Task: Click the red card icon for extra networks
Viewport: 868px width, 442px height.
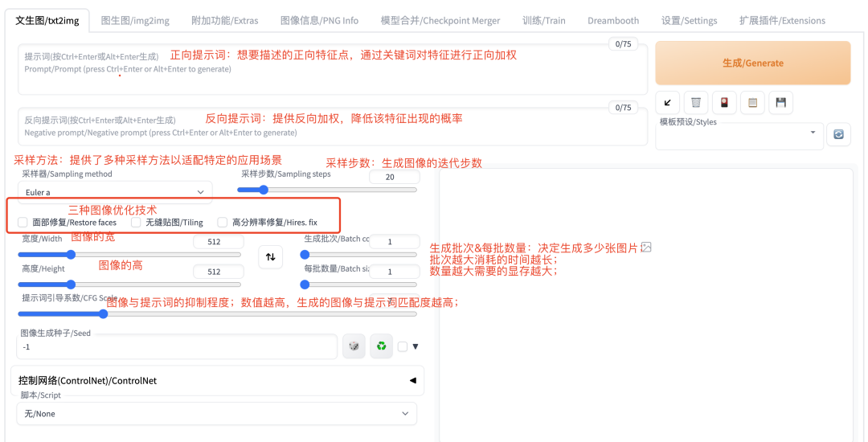Action: (724, 102)
